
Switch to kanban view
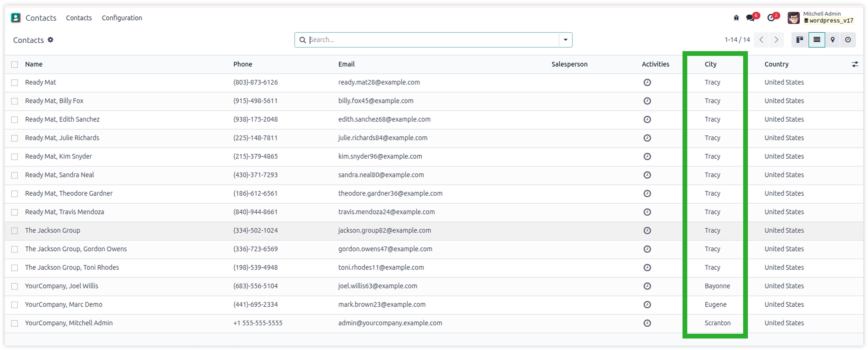point(800,40)
